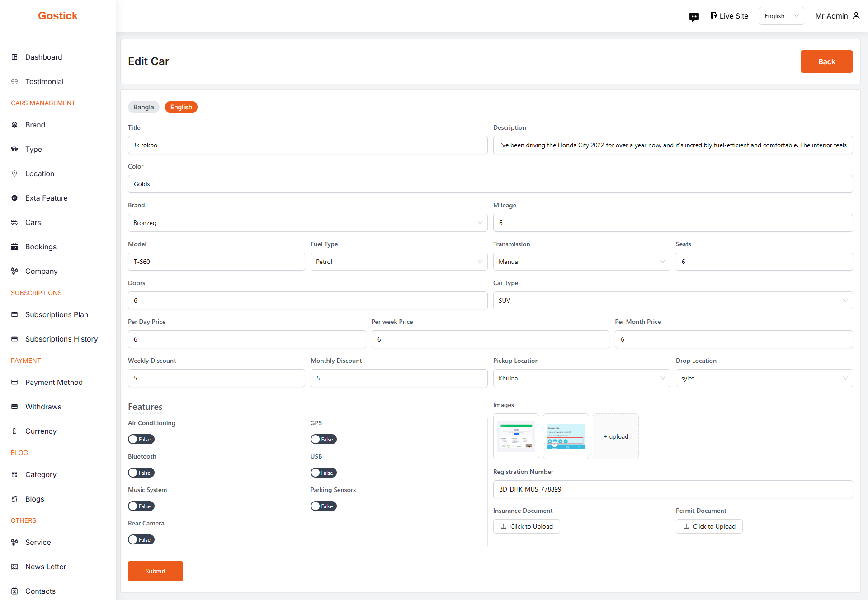This screenshot has height=600, width=868.
Task: Turn on the GPS feature switch
Action: 323,439
